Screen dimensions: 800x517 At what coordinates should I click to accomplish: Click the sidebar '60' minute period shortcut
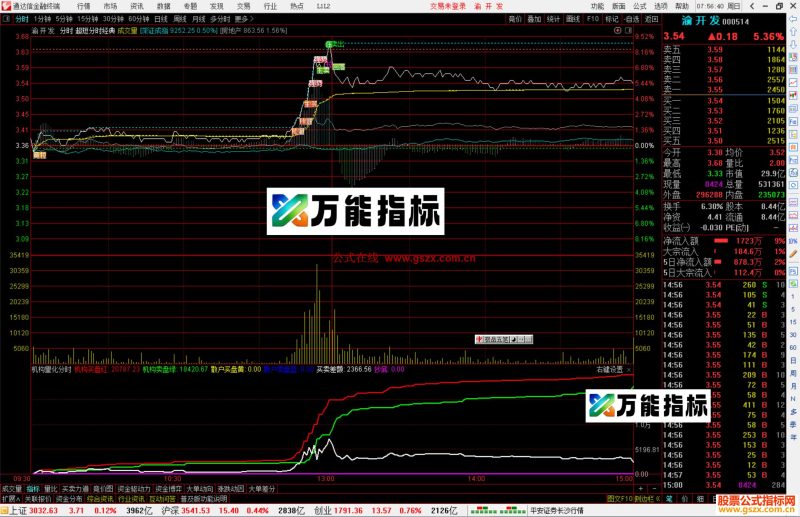pos(793,347)
